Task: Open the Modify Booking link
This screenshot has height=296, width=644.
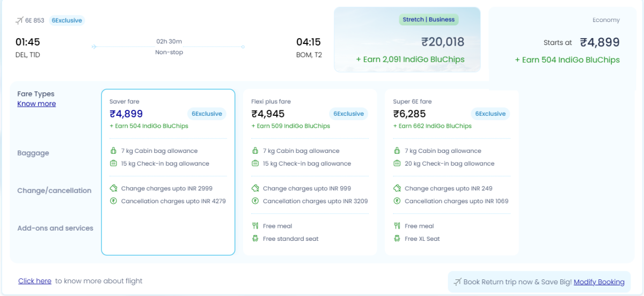Action: coord(599,282)
